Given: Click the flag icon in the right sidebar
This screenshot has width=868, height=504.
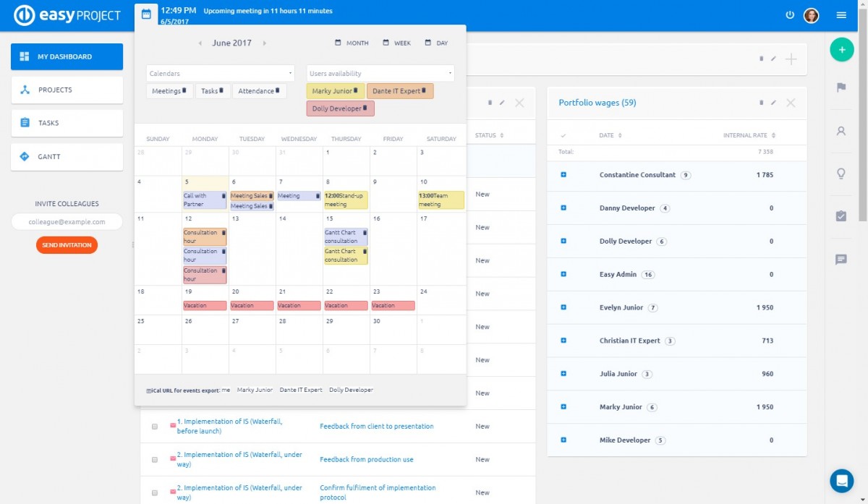Looking at the screenshot, I should [x=841, y=86].
